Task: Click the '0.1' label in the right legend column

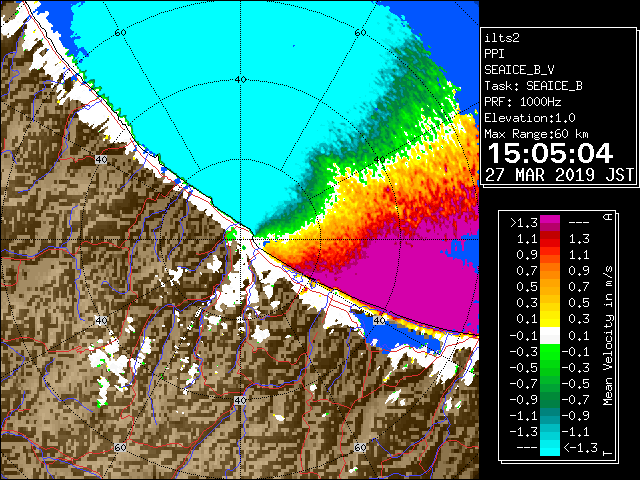Action: [x=579, y=336]
